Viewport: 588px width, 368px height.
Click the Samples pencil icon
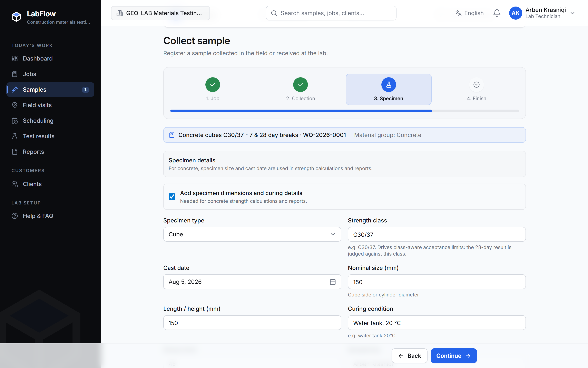point(15,90)
